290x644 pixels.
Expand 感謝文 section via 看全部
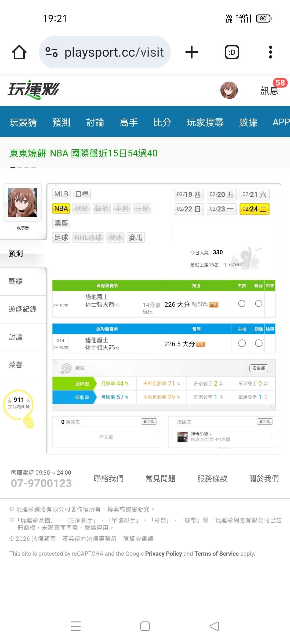pos(265,422)
